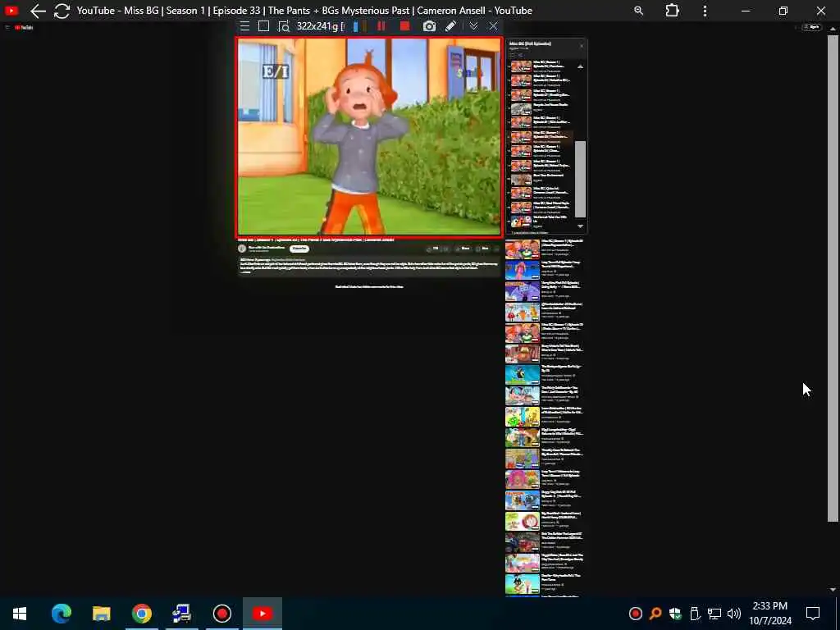Click the video player showing the cartoon girl
Screen dimensions: 840x630
click(x=369, y=137)
